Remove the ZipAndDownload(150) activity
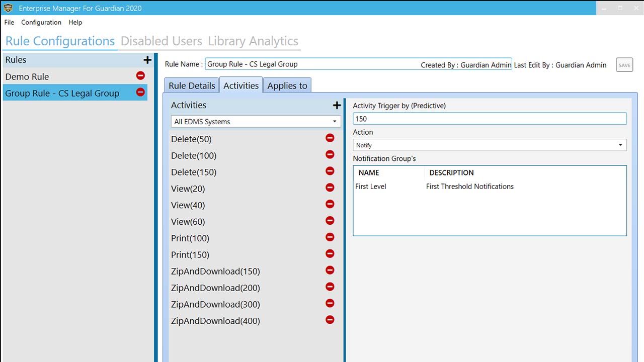This screenshot has width=644, height=362. (330, 270)
